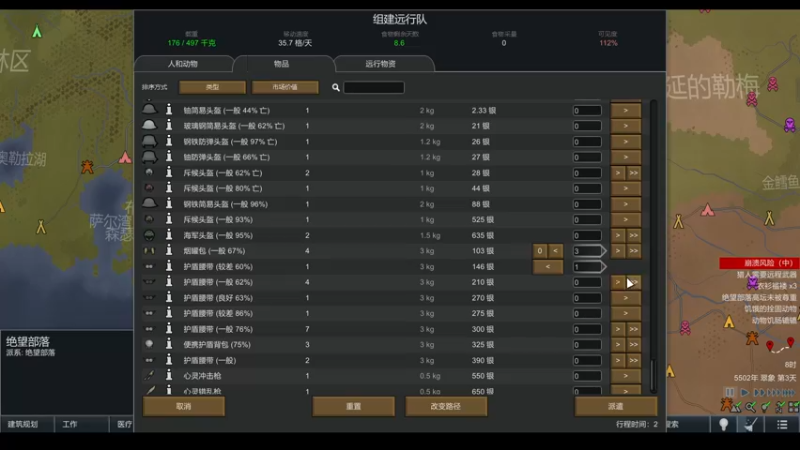Add all 斥候头盔 (62%) with >> button
This screenshot has width=800, height=450.
click(634, 172)
